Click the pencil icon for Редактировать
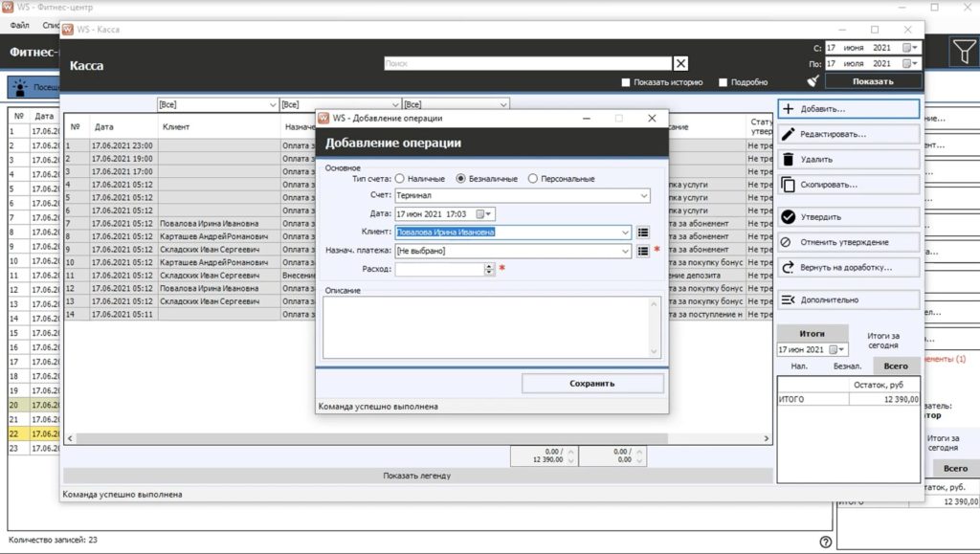This screenshot has height=554, width=980. (x=789, y=134)
